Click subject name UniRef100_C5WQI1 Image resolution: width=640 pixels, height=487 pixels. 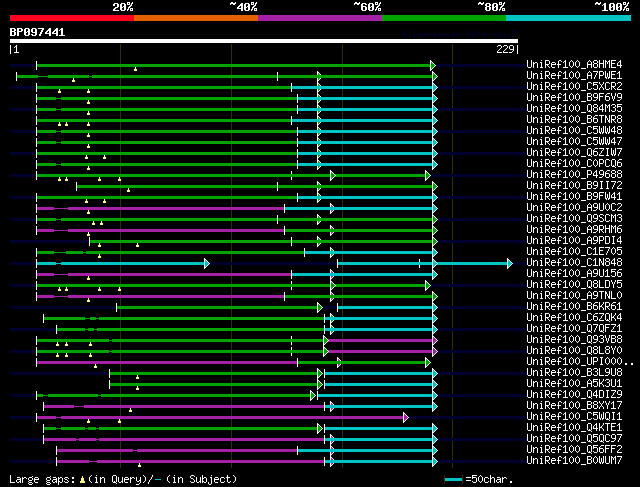[x=574, y=417]
